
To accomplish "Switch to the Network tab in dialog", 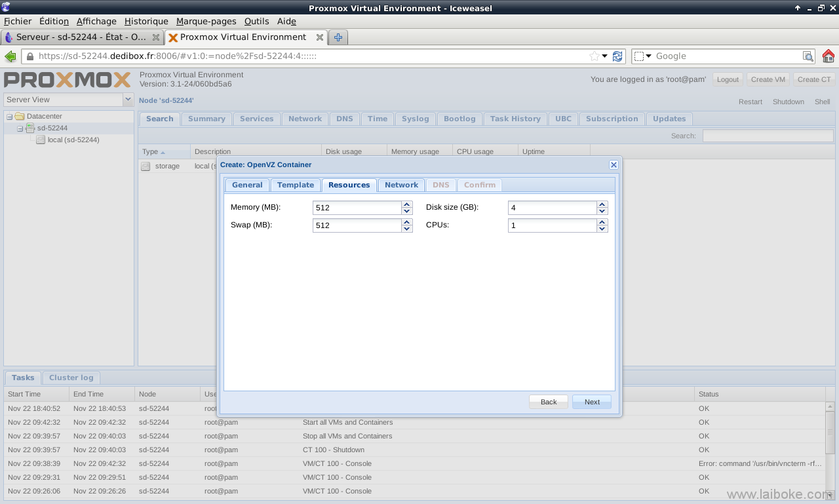I will tap(401, 185).
